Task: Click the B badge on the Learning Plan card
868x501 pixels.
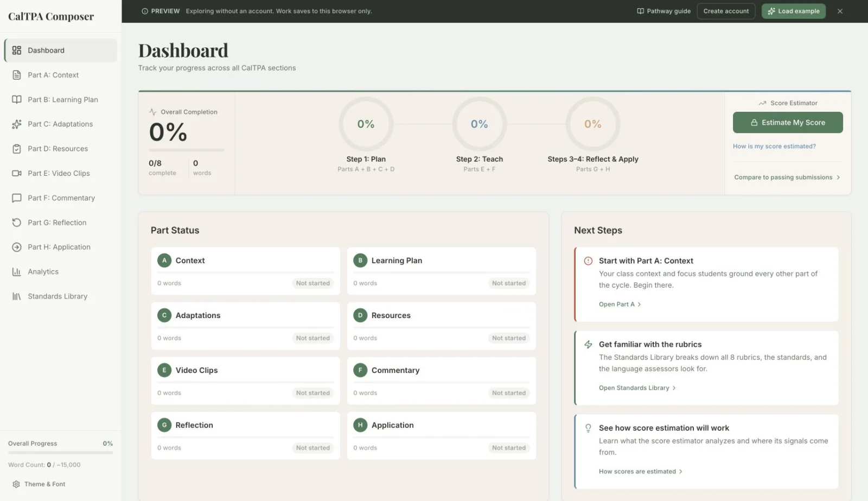Action: [360, 261]
